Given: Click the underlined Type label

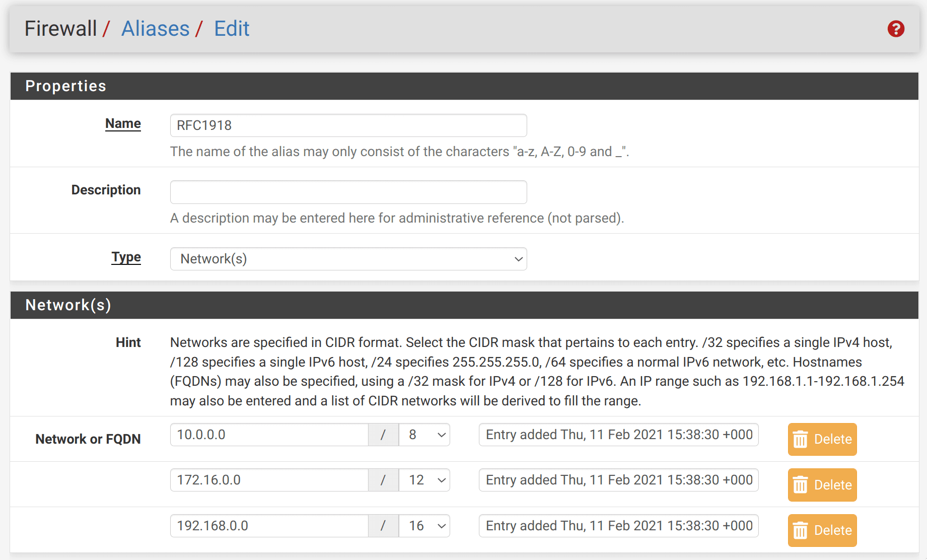Looking at the screenshot, I should [126, 257].
